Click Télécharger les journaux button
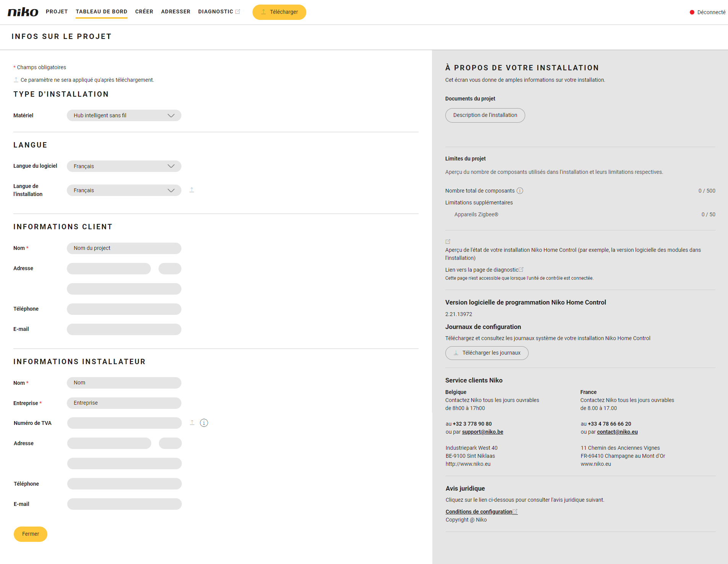The image size is (728, 564). (487, 353)
